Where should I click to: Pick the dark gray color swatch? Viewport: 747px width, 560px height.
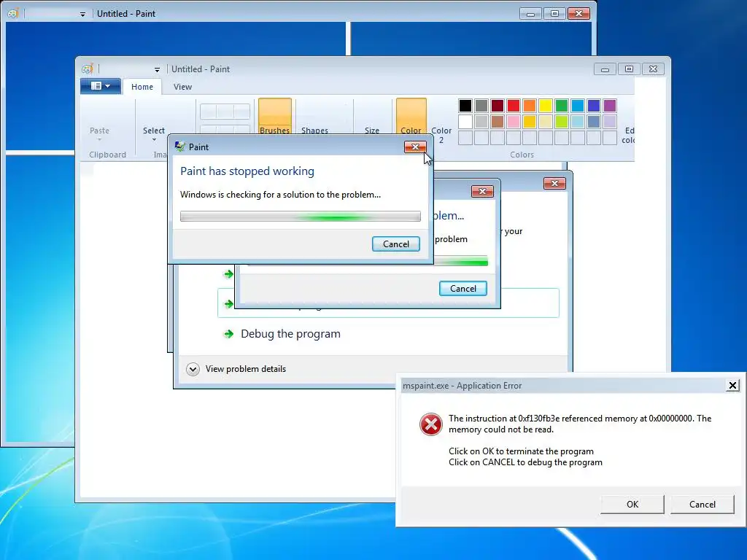[481, 106]
